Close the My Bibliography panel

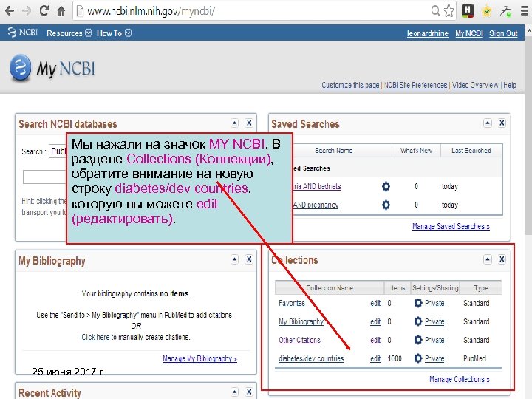249,259
